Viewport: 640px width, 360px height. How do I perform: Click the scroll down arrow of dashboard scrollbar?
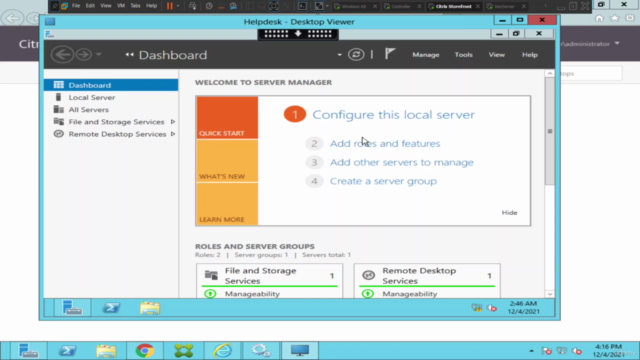pos(550,294)
